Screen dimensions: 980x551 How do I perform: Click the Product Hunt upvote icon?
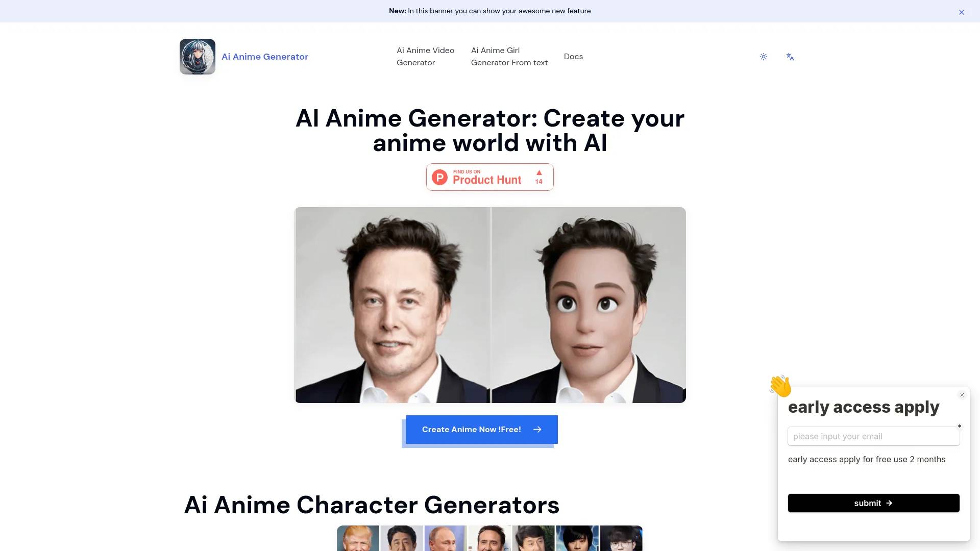pyautogui.click(x=538, y=172)
